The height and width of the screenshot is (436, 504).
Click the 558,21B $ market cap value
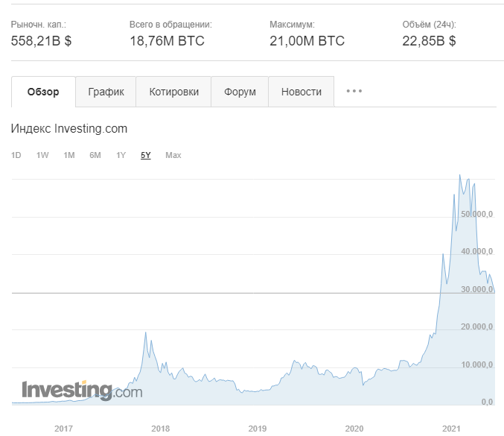[42, 41]
